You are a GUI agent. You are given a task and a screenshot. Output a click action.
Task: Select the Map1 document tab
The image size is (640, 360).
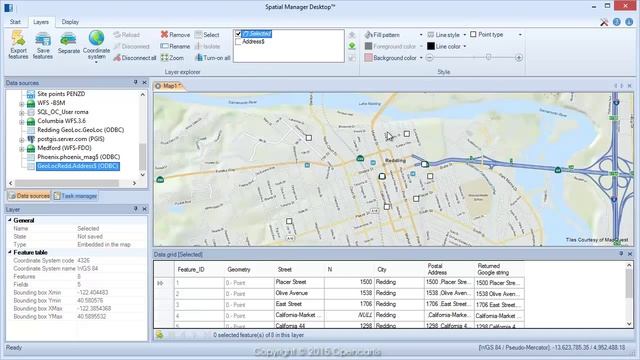(169, 86)
